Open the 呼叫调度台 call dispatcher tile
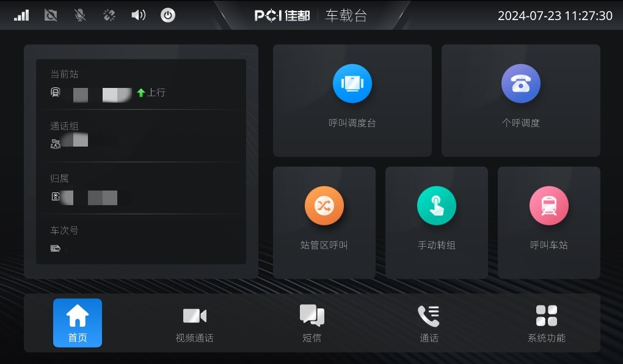623x364 pixels. (x=352, y=100)
